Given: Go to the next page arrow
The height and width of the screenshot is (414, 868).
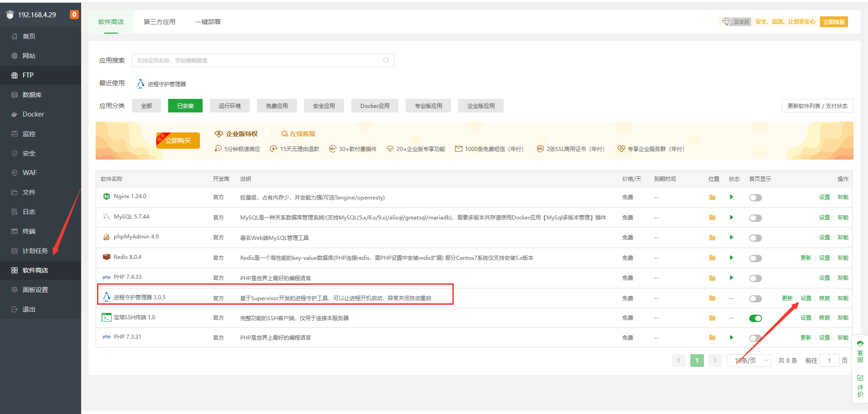Looking at the screenshot, I should coord(715,360).
